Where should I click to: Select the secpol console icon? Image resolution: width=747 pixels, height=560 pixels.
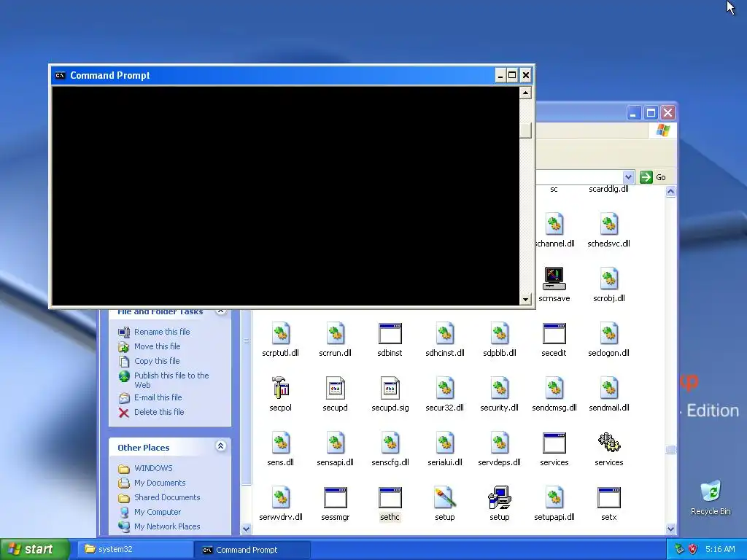[280, 388]
